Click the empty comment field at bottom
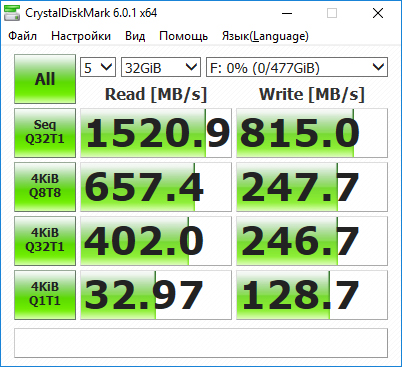Viewport: 402px width, 367px height. [x=201, y=343]
